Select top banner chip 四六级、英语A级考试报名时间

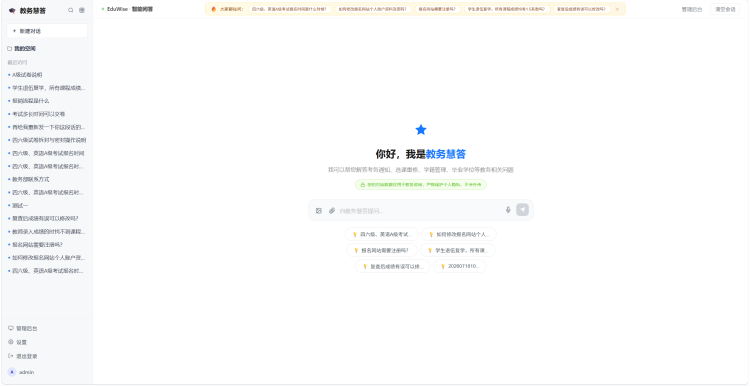[289, 9]
